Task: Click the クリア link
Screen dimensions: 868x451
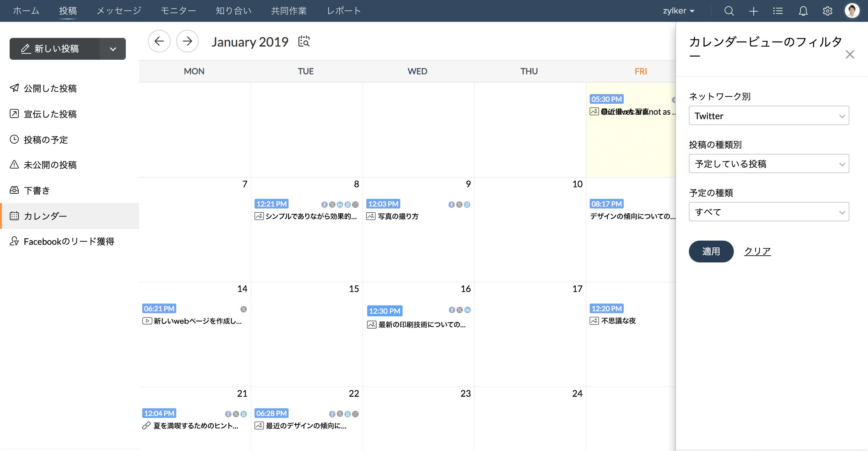Action: (x=757, y=251)
